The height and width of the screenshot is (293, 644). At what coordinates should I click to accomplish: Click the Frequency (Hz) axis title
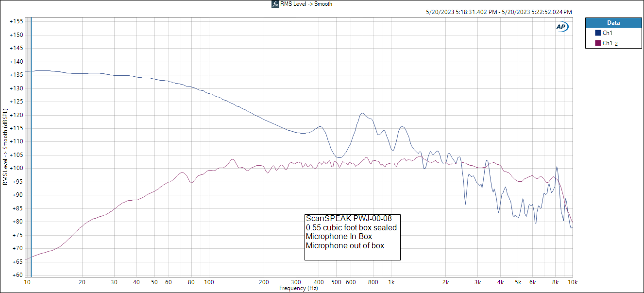point(298,288)
